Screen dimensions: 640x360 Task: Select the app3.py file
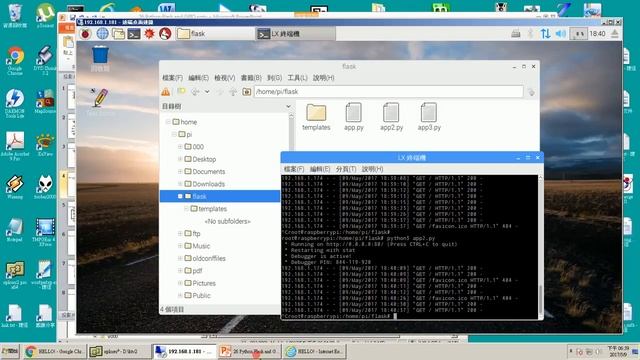point(429,117)
